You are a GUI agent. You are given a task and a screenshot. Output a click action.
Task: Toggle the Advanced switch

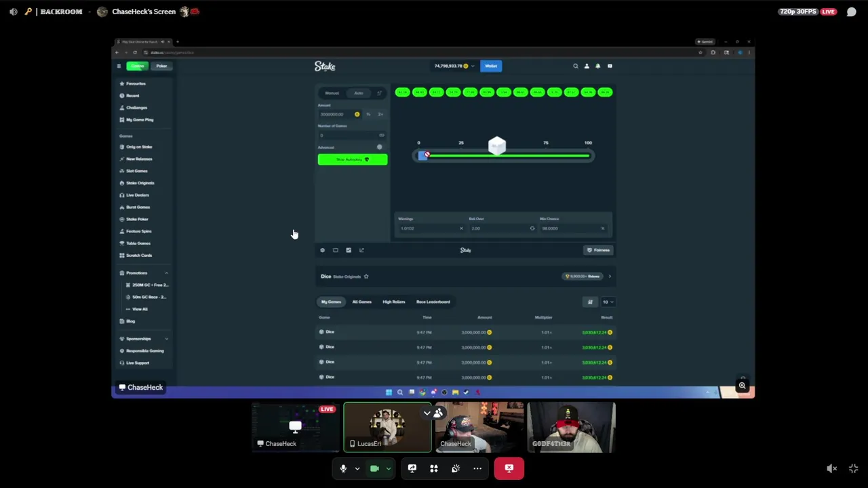(380, 147)
